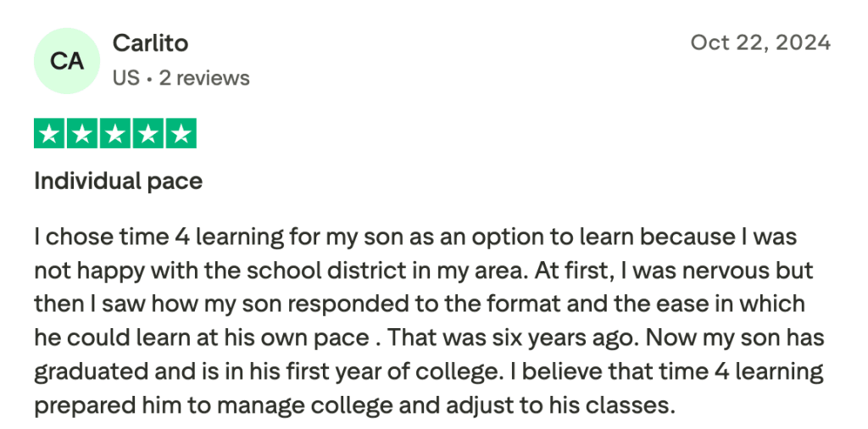Viewport: 868px width, 429px height.
Task: Open reviewer Carlito's profile name
Action: tap(150, 43)
